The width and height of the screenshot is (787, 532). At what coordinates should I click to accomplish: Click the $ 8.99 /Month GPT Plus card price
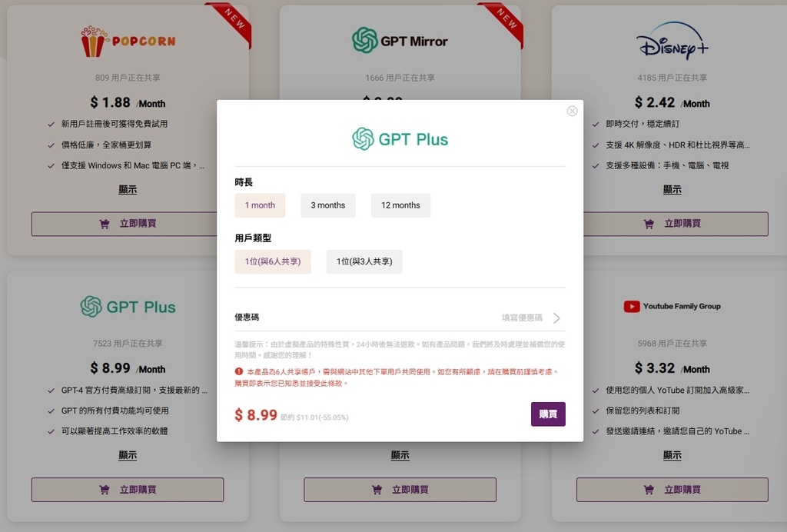tap(128, 368)
